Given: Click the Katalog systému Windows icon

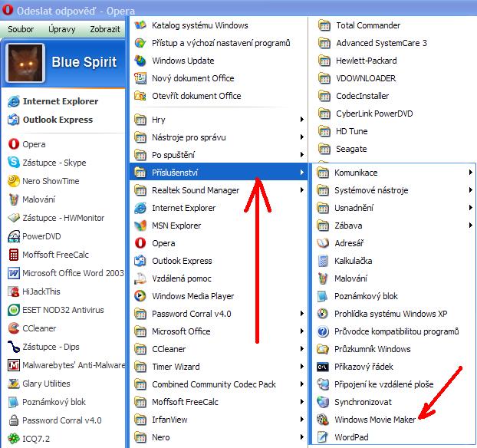Looking at the screenshot, I should 140,25.
